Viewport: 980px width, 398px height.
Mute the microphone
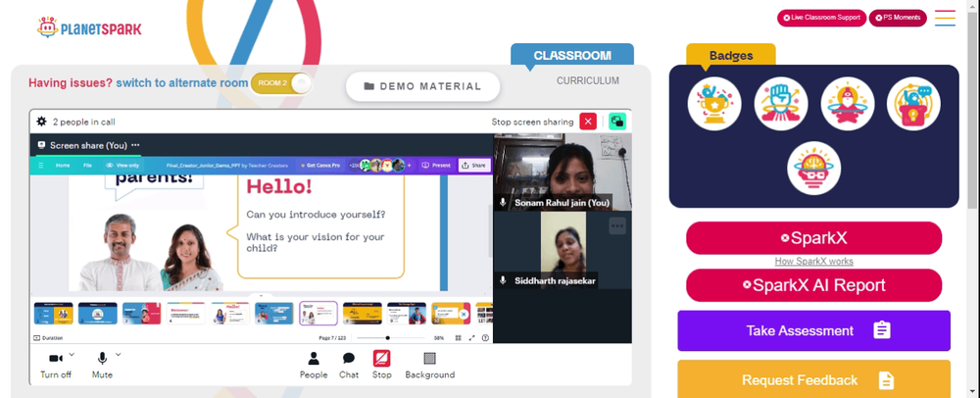coord(102,365)
